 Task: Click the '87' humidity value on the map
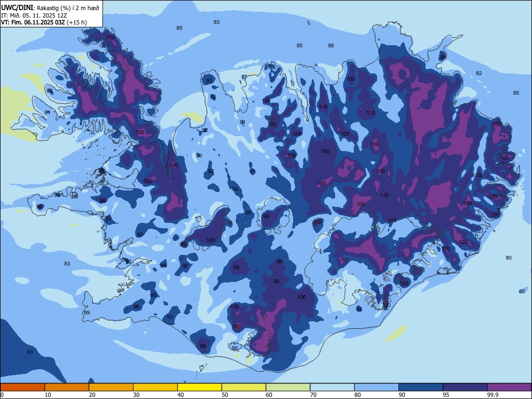tap(244, 77)
